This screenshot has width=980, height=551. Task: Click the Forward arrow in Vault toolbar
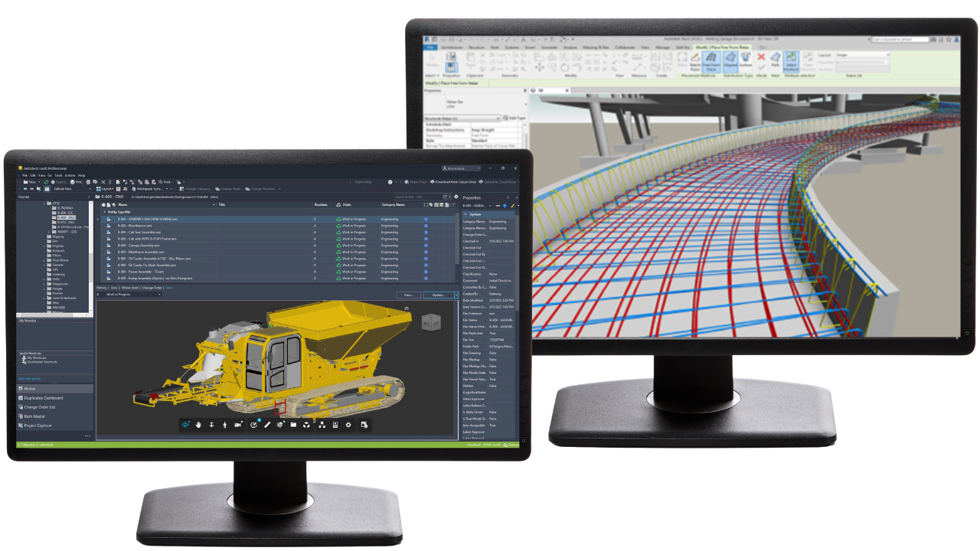click(31, 189)
